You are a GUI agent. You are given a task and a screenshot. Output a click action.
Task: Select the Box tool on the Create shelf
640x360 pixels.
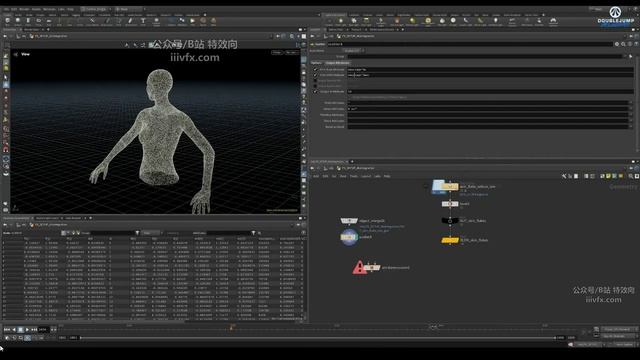coord(7,21)
